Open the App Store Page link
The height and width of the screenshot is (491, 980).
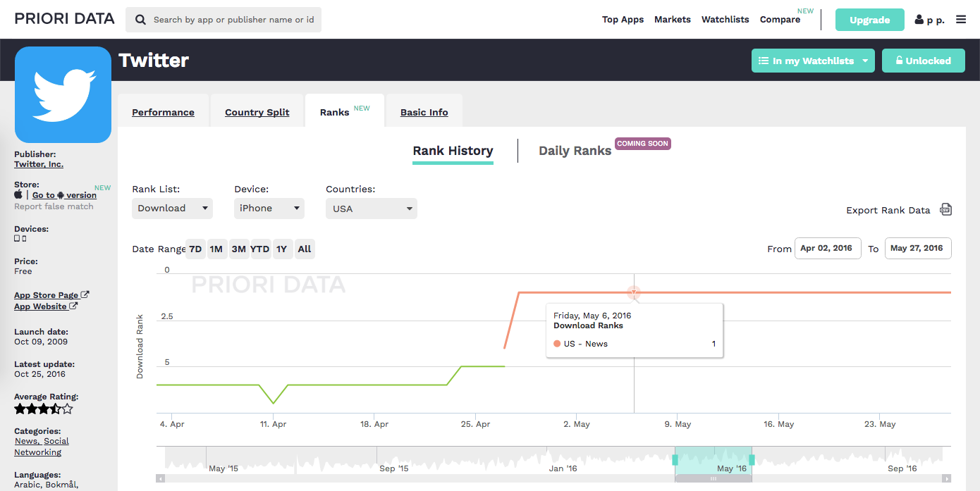[51, 295]
